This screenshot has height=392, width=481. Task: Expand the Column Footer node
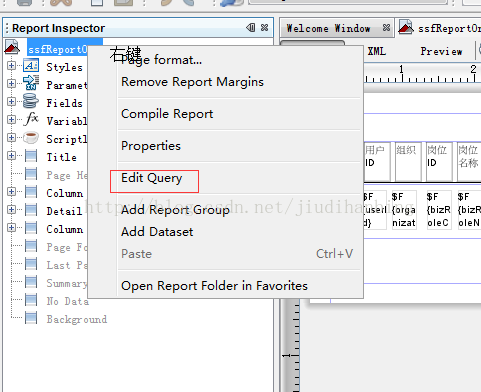11,227
